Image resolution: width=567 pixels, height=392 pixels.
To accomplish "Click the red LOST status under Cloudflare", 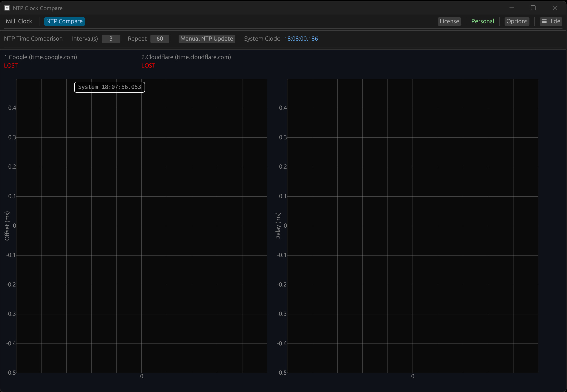I will click(x=148, y=66).
